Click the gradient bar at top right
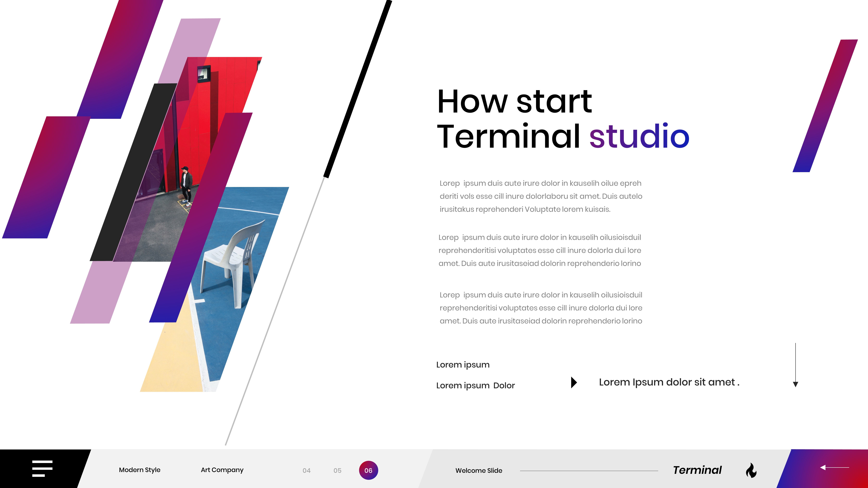 (825, 106)
